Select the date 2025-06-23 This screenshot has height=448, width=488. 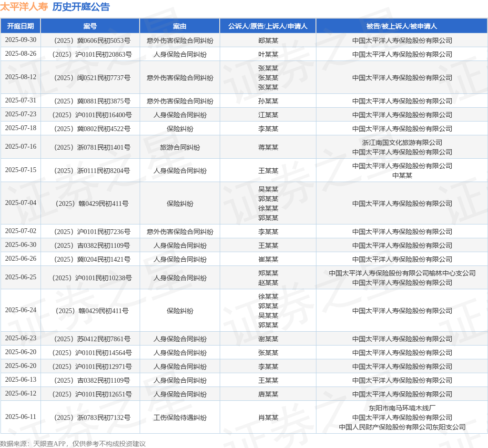[x=20, y=338]
